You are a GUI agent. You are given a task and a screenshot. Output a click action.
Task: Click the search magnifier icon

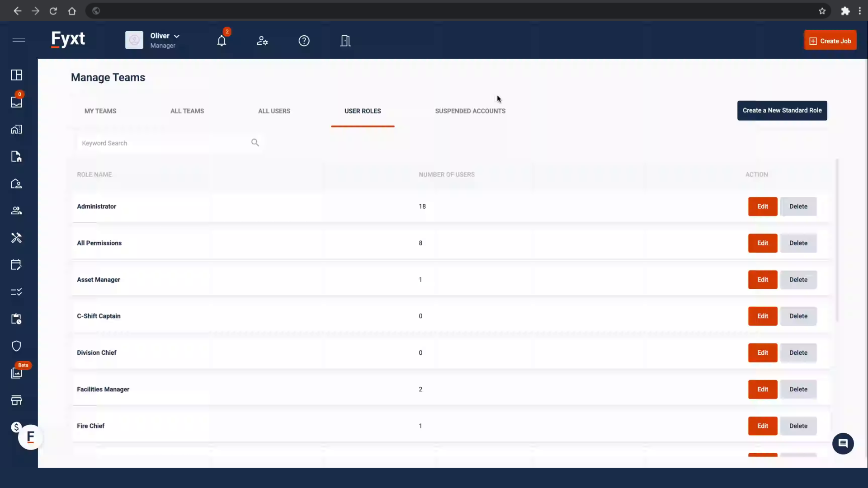click(x=255, y=143)
